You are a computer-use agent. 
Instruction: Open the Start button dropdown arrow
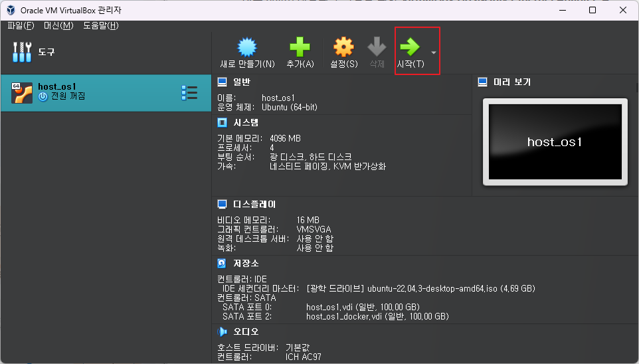pos(434,52)
